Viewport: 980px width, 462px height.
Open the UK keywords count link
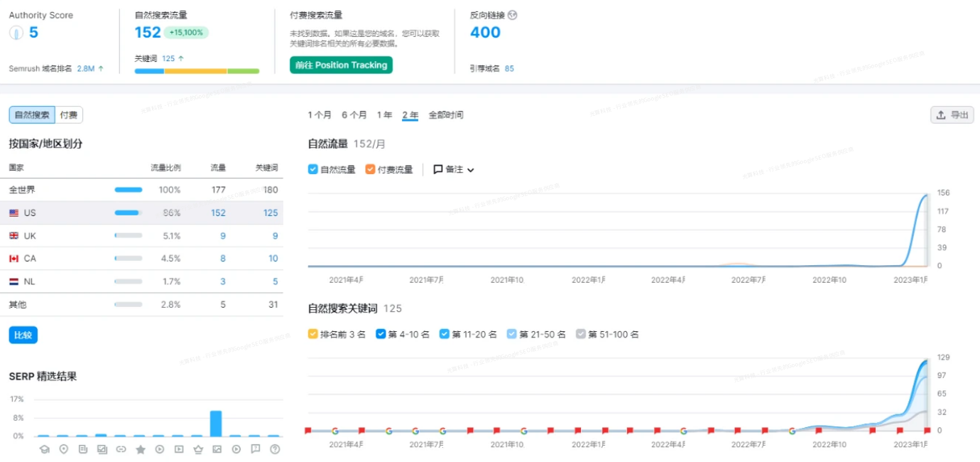[273, 235]
